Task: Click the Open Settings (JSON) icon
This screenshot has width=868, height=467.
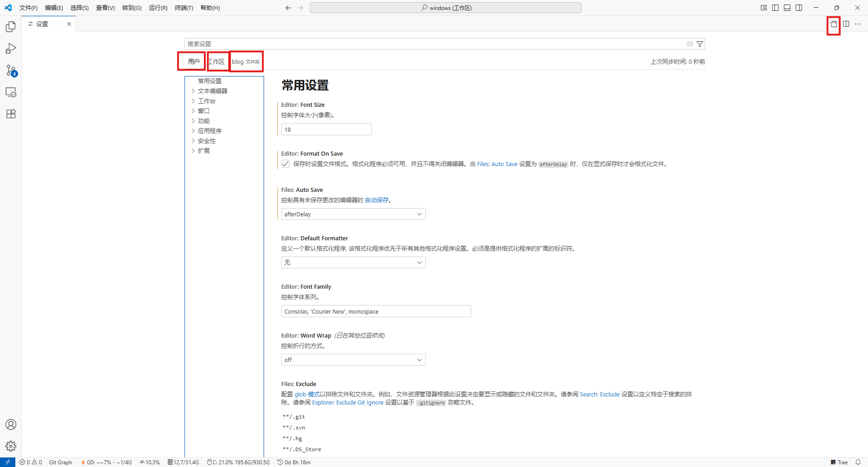Action: point(834,24)
